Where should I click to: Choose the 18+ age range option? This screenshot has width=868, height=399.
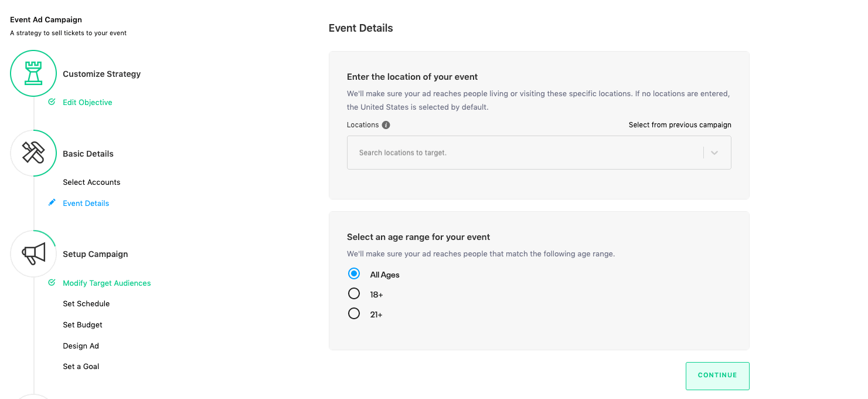[x=354, y=294]
